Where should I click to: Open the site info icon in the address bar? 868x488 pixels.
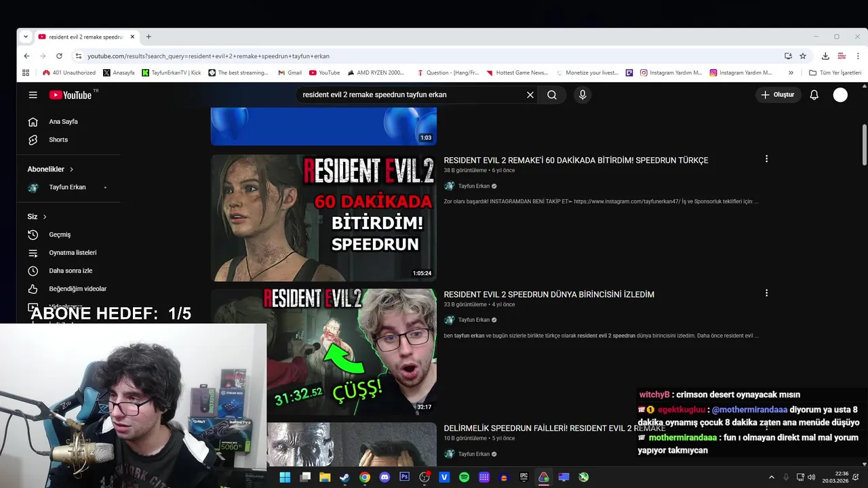79,56
